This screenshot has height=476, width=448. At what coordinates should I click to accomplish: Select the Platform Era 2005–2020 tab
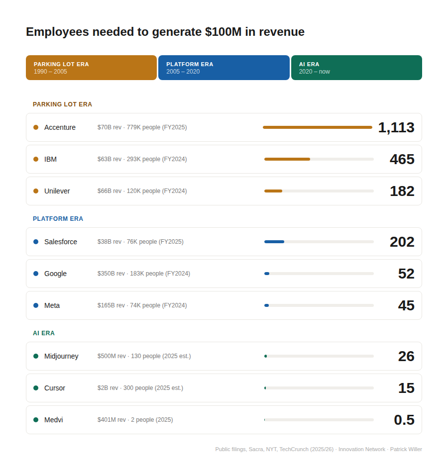click(224, 68)
